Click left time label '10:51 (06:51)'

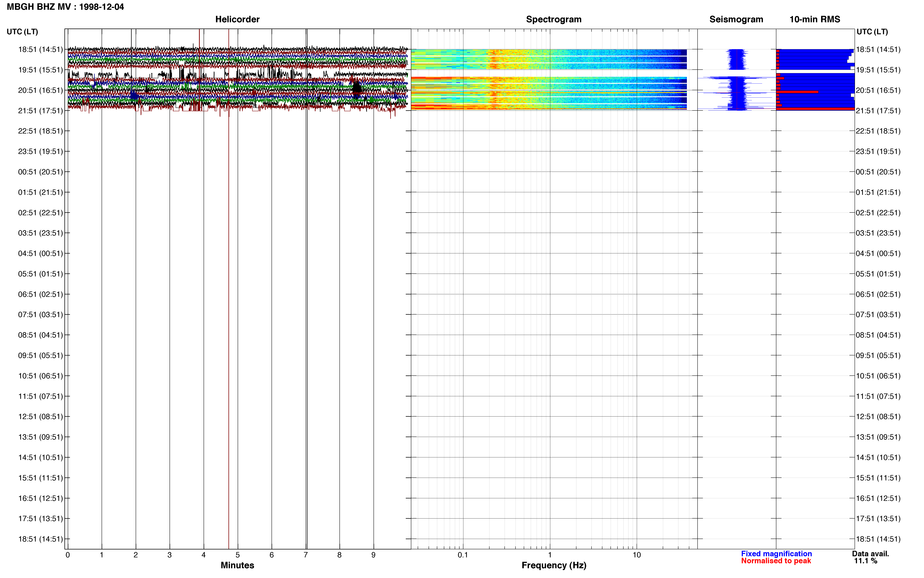[41, 376]
